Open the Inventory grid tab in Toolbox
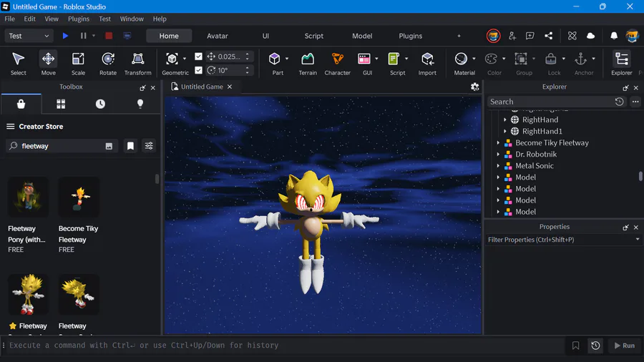Screen dimensions: 644x362 (61, 104)
